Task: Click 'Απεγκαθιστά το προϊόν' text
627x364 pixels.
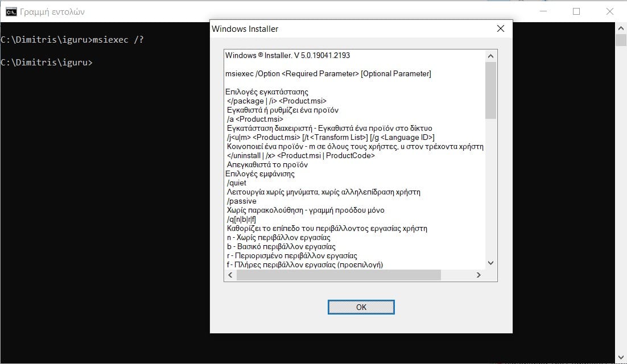Action: click(267, 164)
